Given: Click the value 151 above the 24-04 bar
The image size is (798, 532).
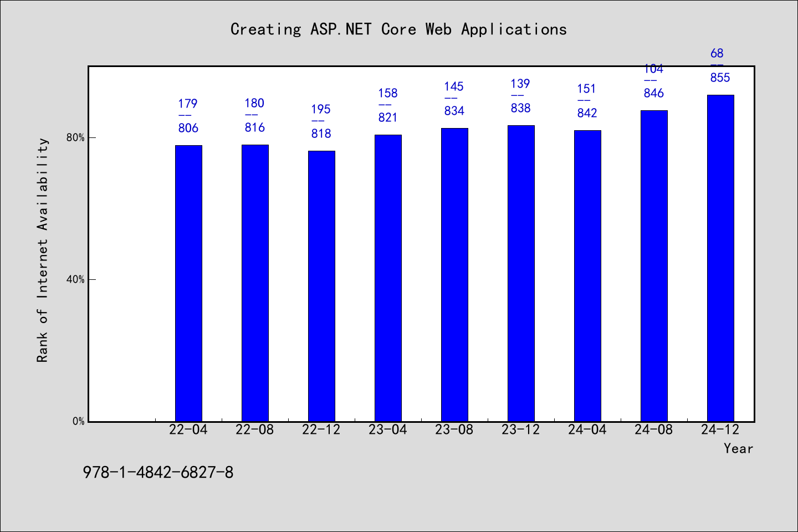Looking at the screenshot, I should tap(586, 89).
